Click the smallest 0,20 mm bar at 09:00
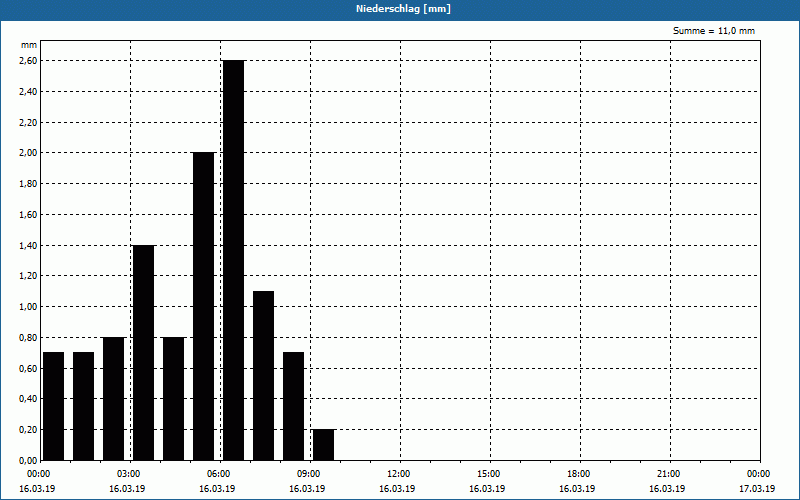The width and height of the screenshot is (800, 500). 323,445
